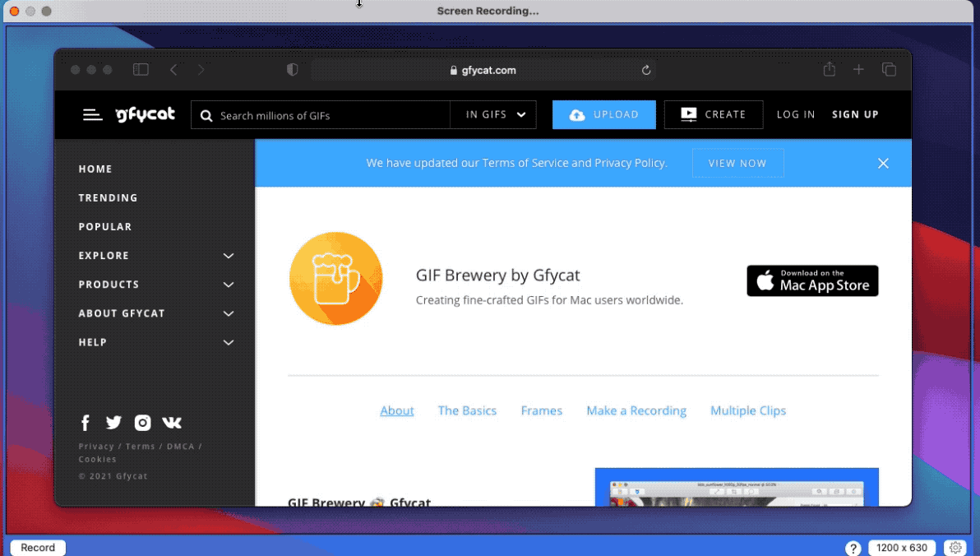This screenshot has height=556, width=980.
Task: Open the Gfycat hamburger menu
Action: pos(92,115)
